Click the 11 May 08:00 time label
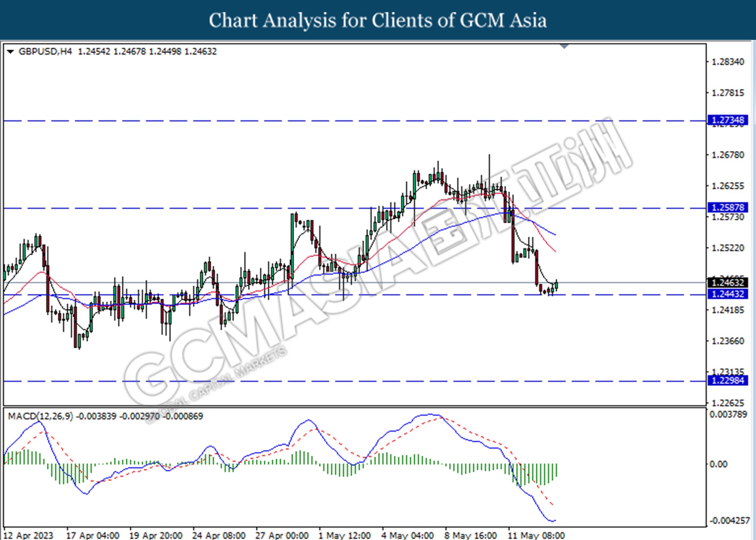This screenshot has height=540, width=756. click(x=537, y=535)
